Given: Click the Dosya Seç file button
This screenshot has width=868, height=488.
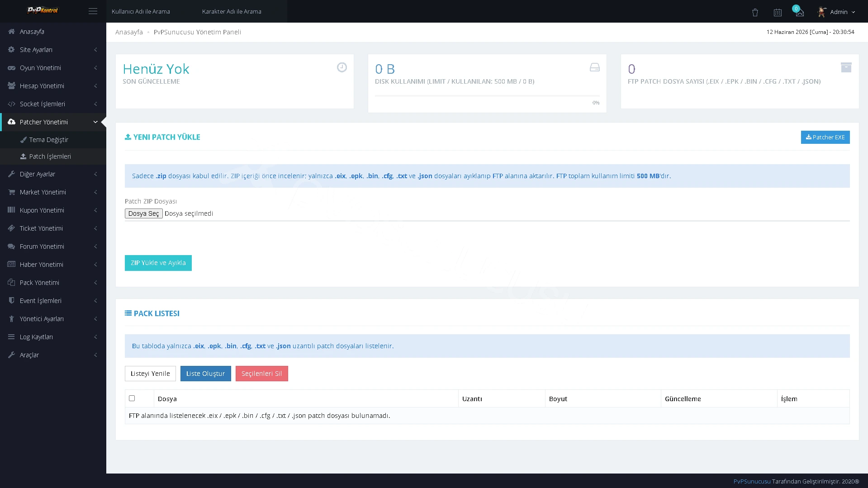Looking at the screenshot, I should pyautogui.click(x=143, y=213).
